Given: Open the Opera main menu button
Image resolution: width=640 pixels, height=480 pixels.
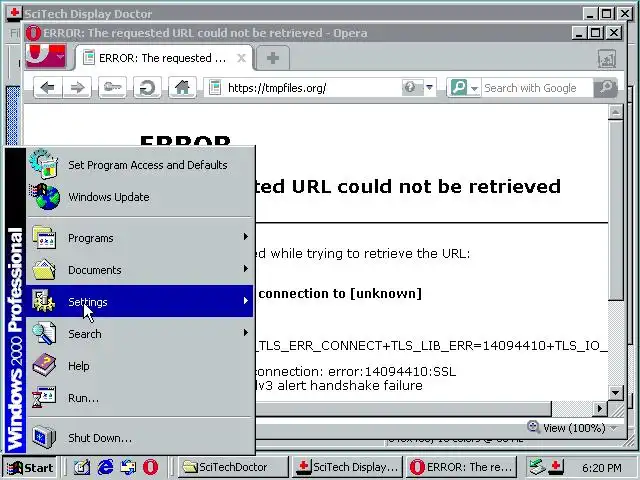Looking at the screenshot, I should pos(46,56).
